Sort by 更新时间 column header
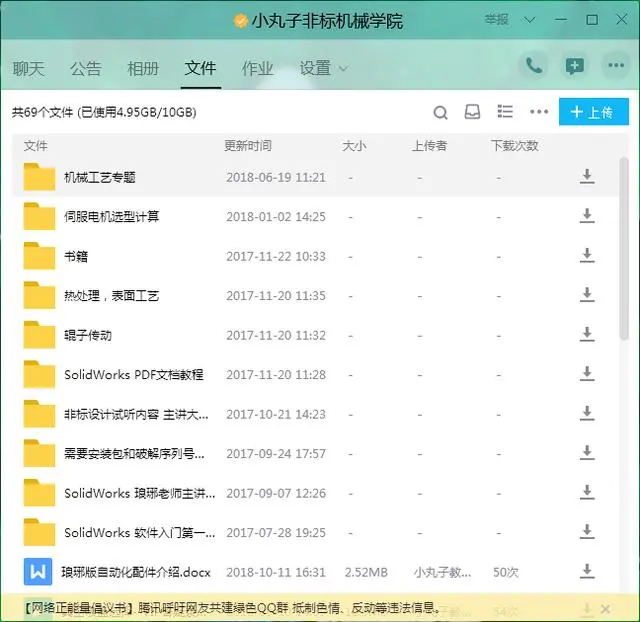 point(248,146)
